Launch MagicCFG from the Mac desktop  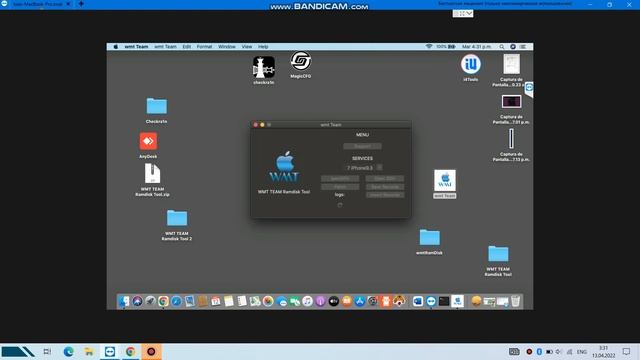301,61
